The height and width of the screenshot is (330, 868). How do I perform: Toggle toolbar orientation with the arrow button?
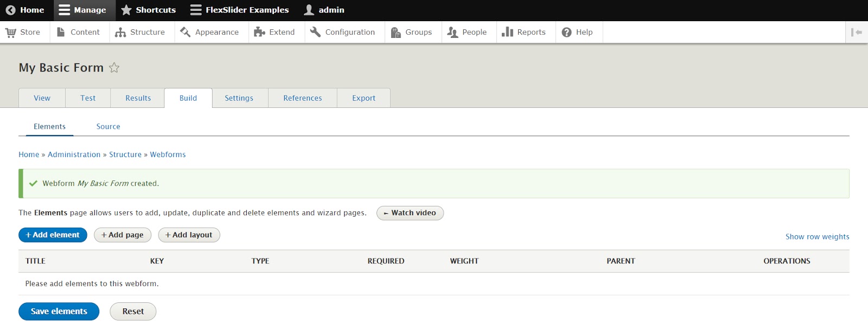coord(857,33)
